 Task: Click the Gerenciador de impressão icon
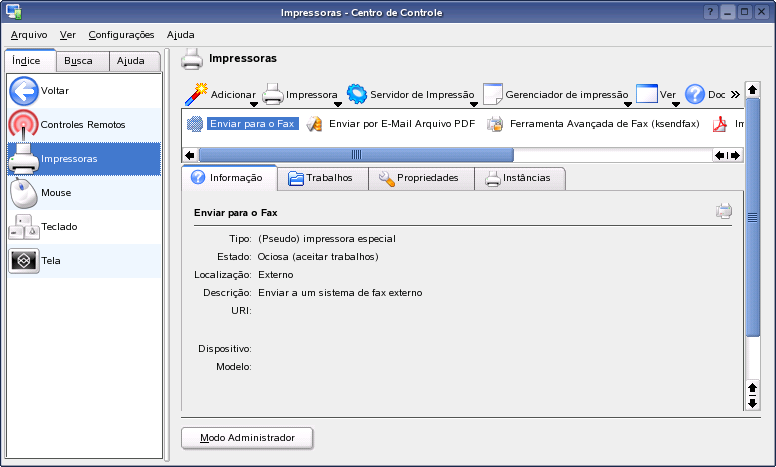[492, 94]
